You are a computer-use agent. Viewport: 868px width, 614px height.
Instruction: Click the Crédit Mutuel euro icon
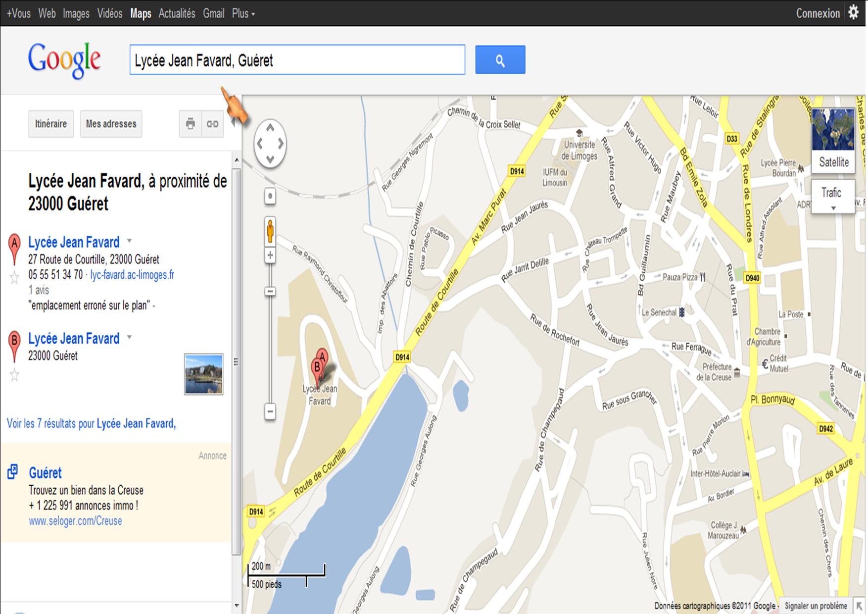click(x=765, y=364)
